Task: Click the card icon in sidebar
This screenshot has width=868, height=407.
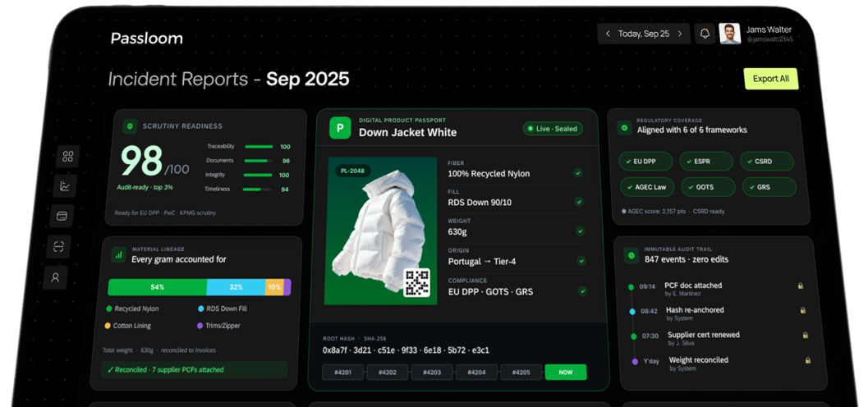Action: coord(62,216)
